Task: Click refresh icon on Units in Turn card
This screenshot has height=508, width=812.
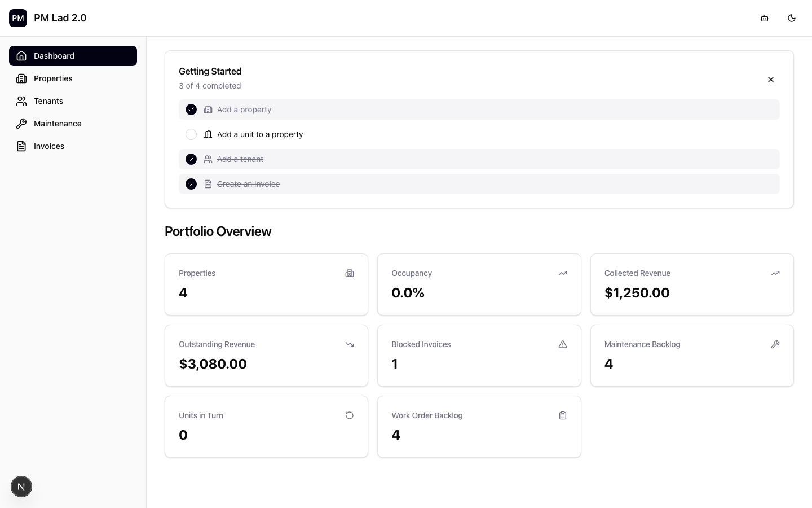Action: coord(350,415)
